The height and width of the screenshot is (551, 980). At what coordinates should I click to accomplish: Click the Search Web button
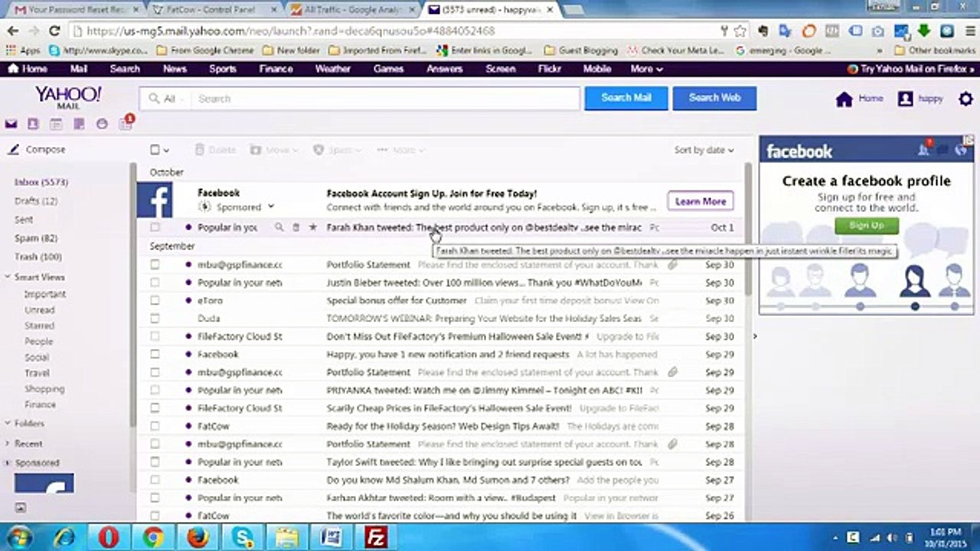714,98
